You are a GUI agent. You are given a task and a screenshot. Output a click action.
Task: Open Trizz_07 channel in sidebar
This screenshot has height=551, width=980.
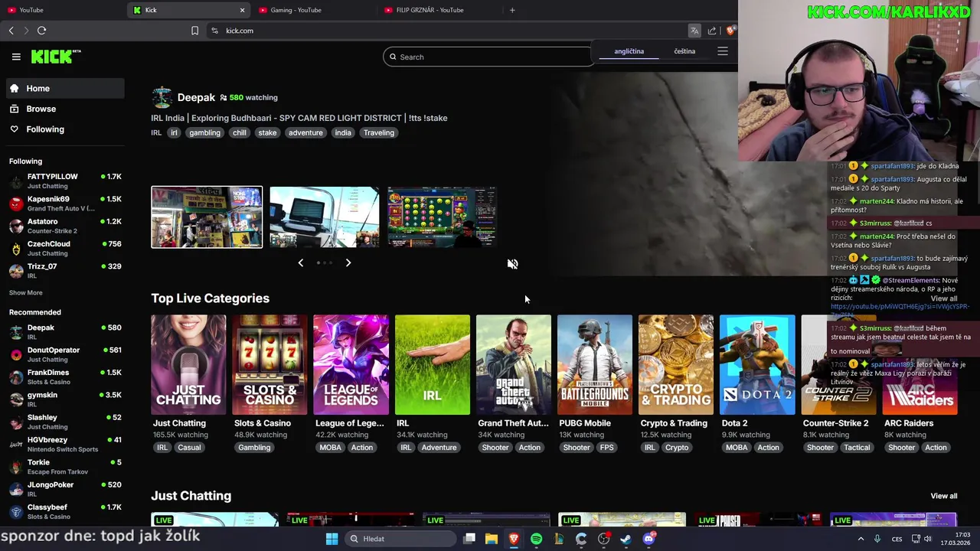pyautogui.click(x=64, y=270)
